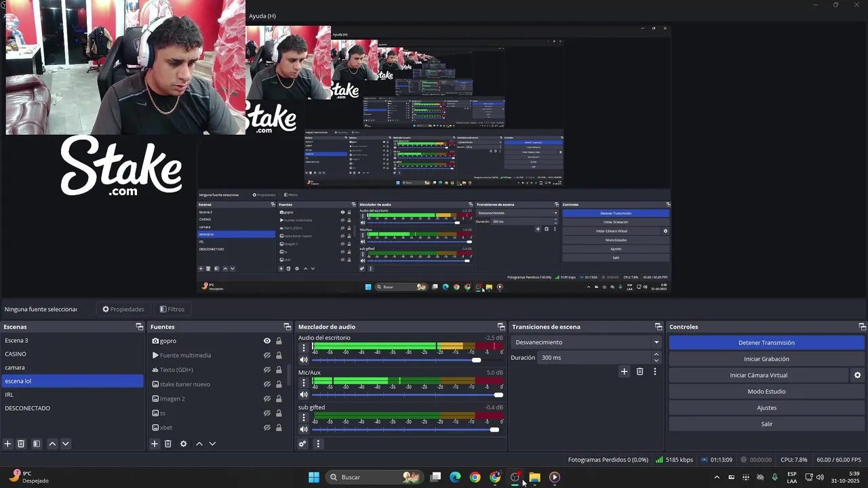
Task: Mute the Mic/Aux speaker icon
Action: pyautogui.click(x=304, y=394)
